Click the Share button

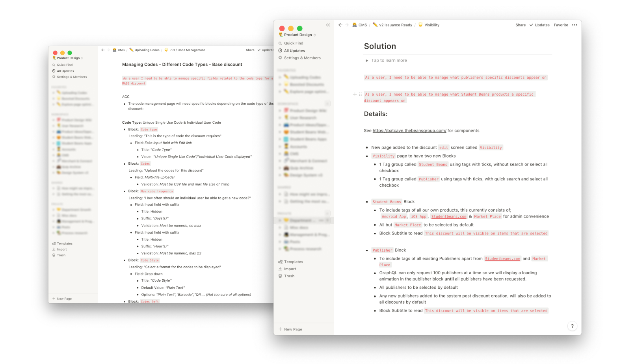(x=521, y=25)
